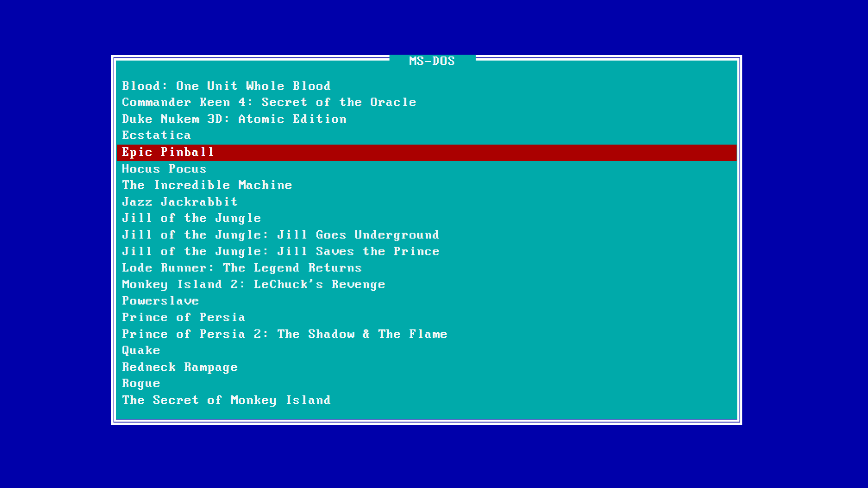Pick Rogue from the game list
The width and height of the screenshot is (868, 488).
(141, 384)
